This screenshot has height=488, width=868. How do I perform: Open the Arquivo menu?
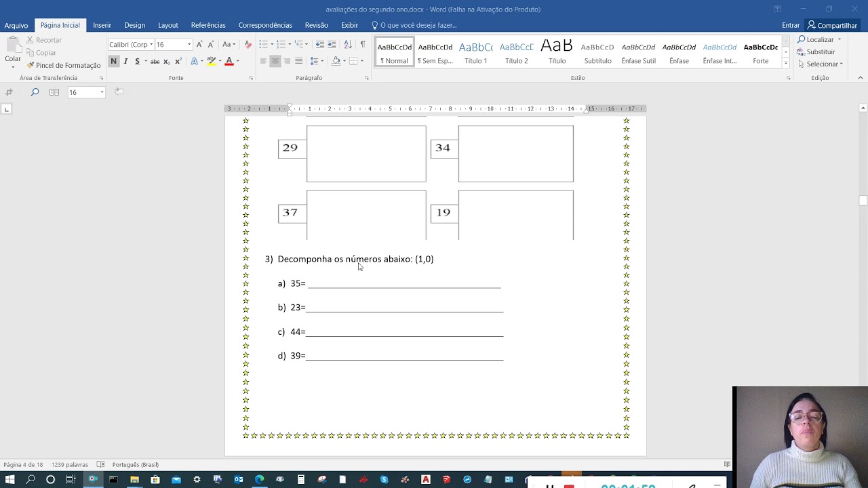(x=16, y=25)
